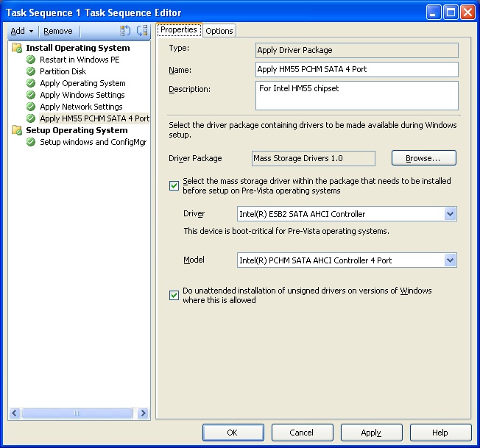Open the Add dropdown menu
Image resolution: width=480 pixels, height=448 pixels.
coord(22,31)
